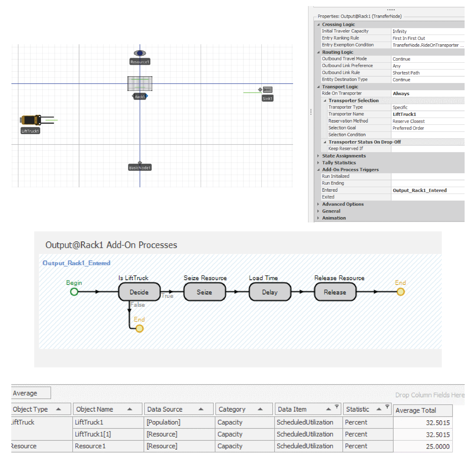Expand the Tally Statistics section
This screenshot has width=476, height=476.
pos(318,163)
